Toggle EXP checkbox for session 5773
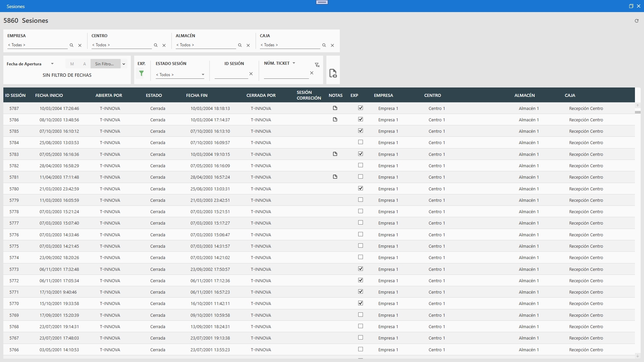Screen dimensions: 644x362 click(361, 269)
